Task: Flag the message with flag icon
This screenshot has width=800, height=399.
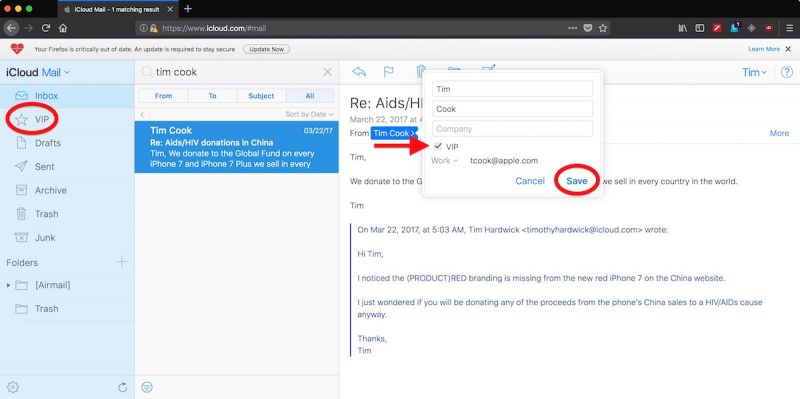Action: pos(388,72)
